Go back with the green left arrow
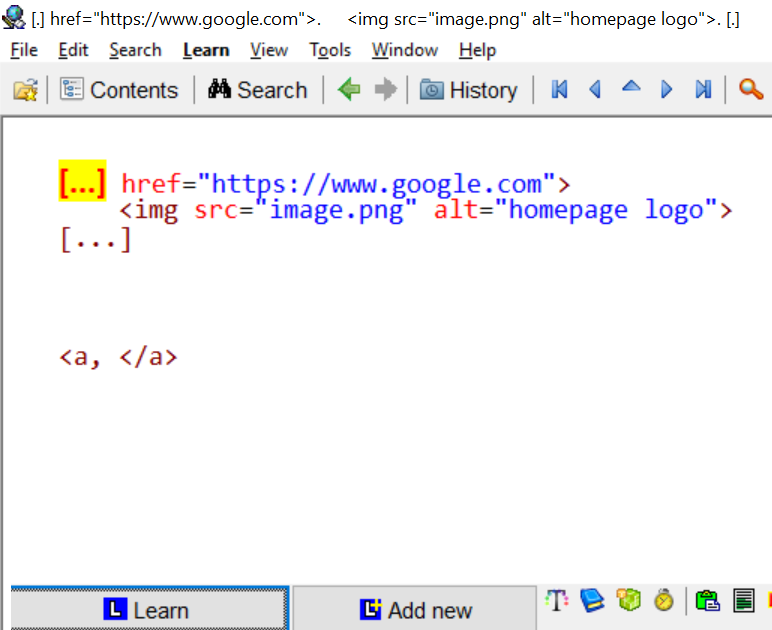Image resolution: width=772 pixels, height=630 pixels. click(349, 90)
